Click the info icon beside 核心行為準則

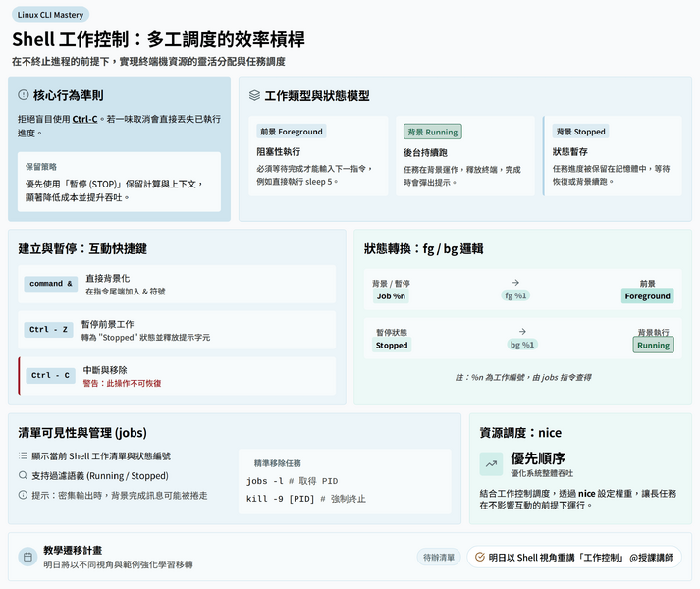(x=24, y=94)
